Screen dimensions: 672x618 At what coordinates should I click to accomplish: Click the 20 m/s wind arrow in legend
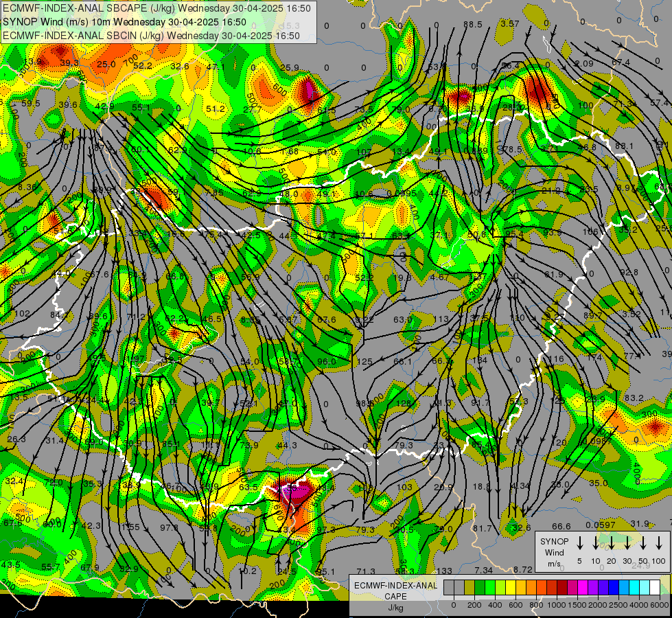tap(612, 543)
